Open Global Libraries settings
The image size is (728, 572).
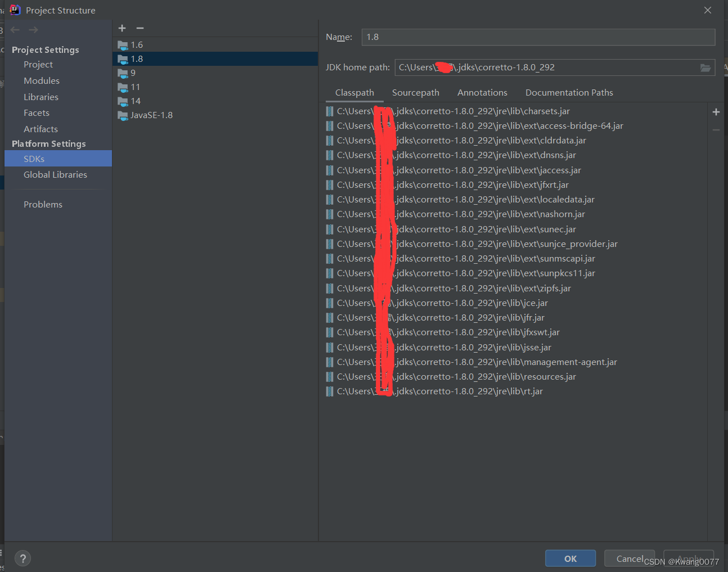(55, 175)
